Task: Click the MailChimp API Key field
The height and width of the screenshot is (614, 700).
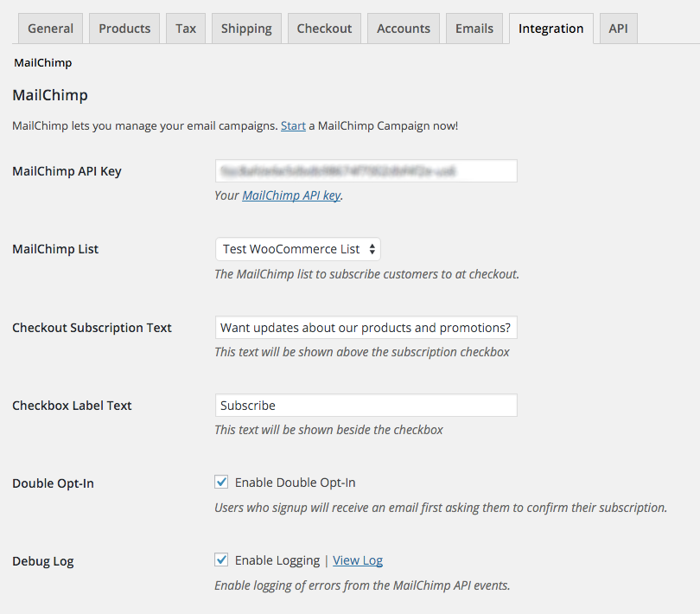Action: point(366,171)
